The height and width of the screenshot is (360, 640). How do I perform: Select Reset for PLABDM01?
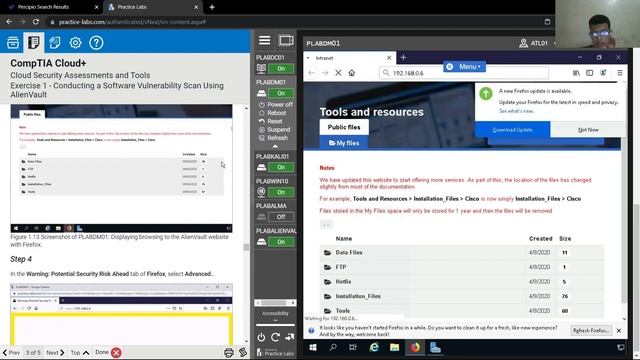click(270, 121)
